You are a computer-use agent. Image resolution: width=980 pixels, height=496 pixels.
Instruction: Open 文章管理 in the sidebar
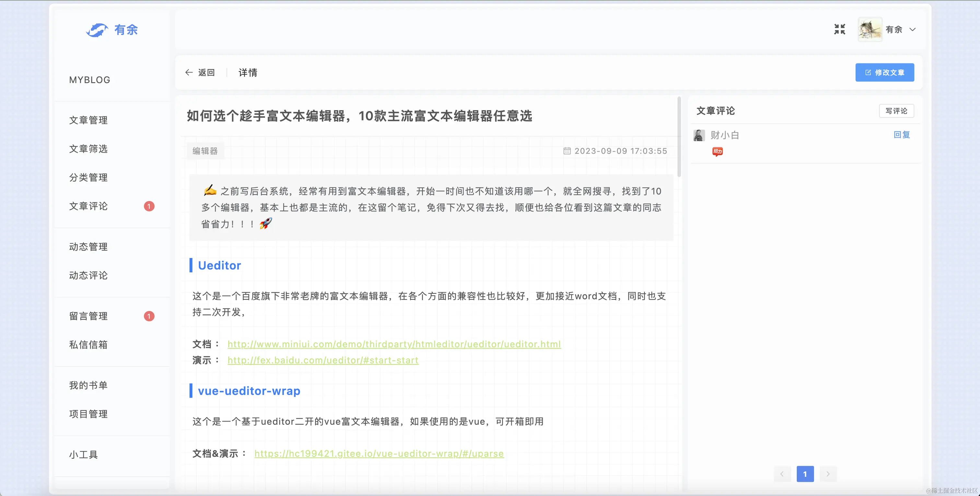88,120
